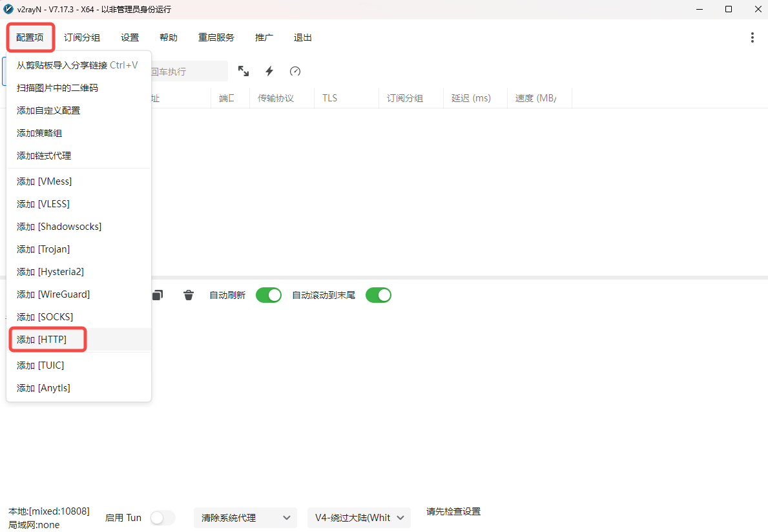
Task: Click the 重启服务 menu item
Action: pyautogui.click(x=216, y=37)
